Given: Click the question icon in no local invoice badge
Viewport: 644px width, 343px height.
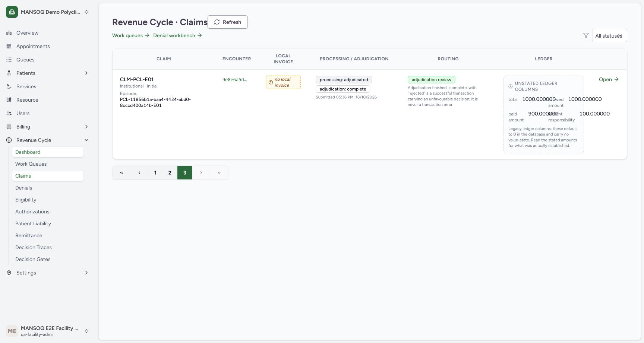Looking at the screenshot, I should [271, 82].
